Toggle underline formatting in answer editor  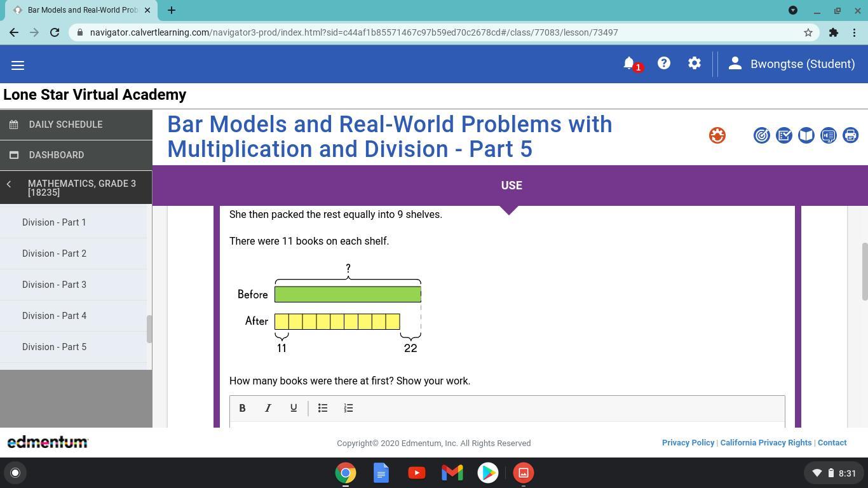coord(294,408)
